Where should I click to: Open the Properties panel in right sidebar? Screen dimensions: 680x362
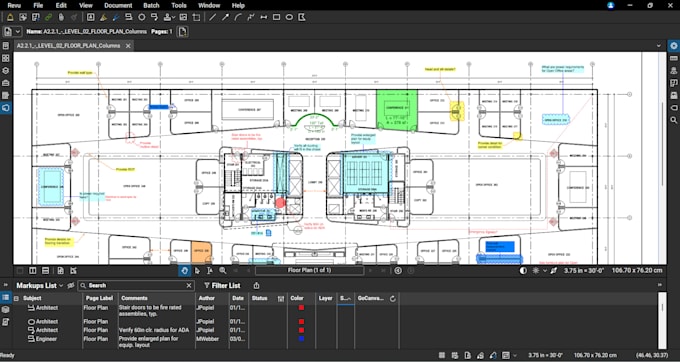click(673, 46)
